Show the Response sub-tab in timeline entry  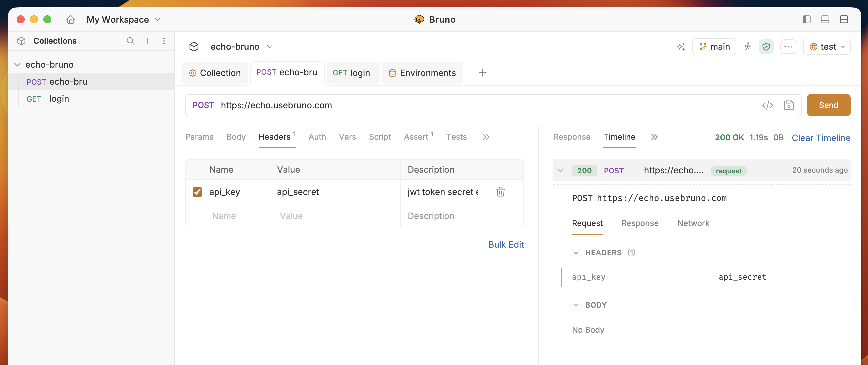(x=640, y=223)
